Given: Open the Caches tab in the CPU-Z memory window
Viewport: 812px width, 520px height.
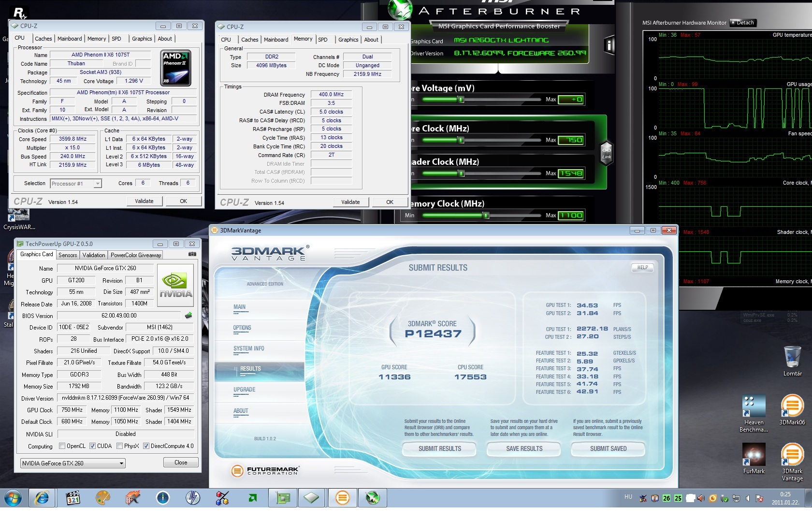Looking at the screenshot, I should [250, 40].
